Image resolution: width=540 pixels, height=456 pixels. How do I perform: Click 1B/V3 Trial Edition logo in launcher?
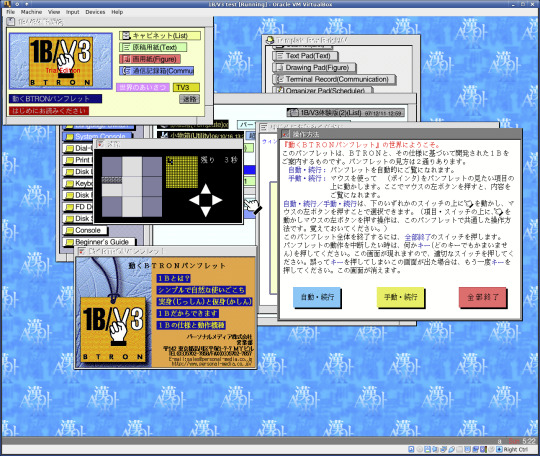point(61,61)
